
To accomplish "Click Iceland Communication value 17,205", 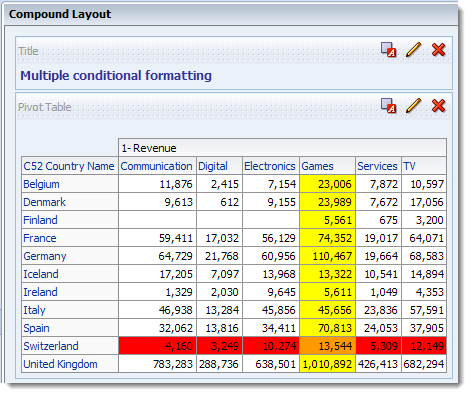I will (x=157, y=274).
